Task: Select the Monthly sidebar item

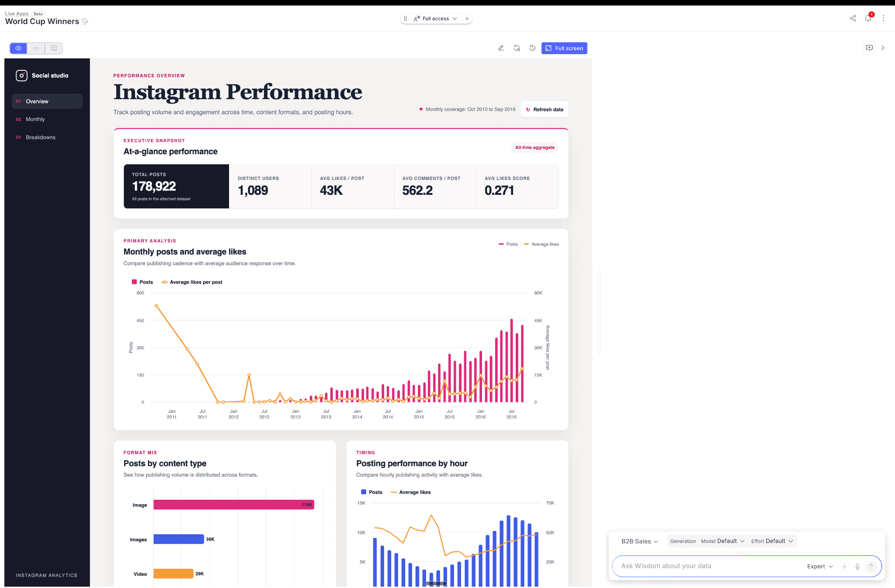Action: [47, 119]
